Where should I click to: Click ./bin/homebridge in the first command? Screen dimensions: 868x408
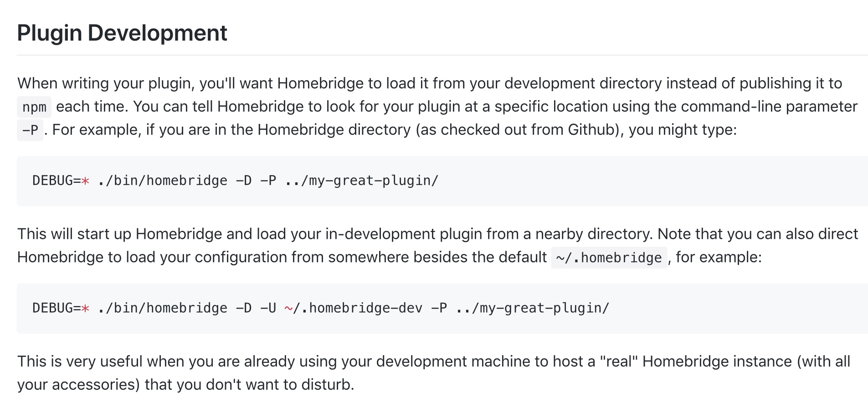coord(162,181)
